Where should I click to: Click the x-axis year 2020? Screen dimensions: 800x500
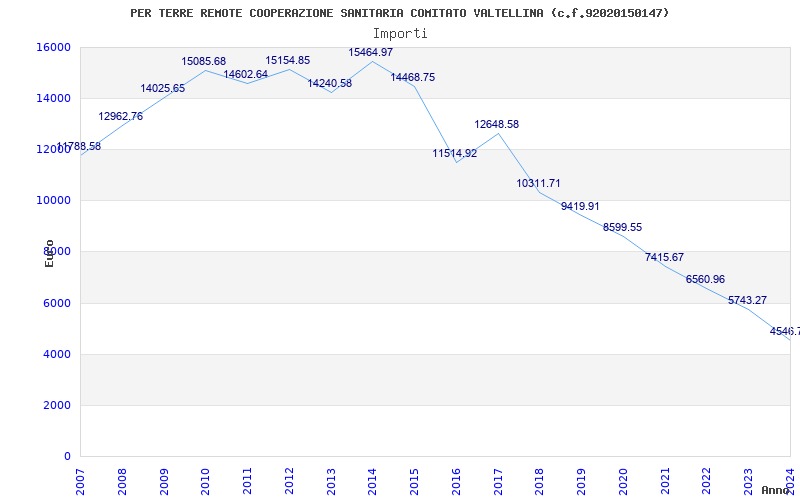point(623,482)
